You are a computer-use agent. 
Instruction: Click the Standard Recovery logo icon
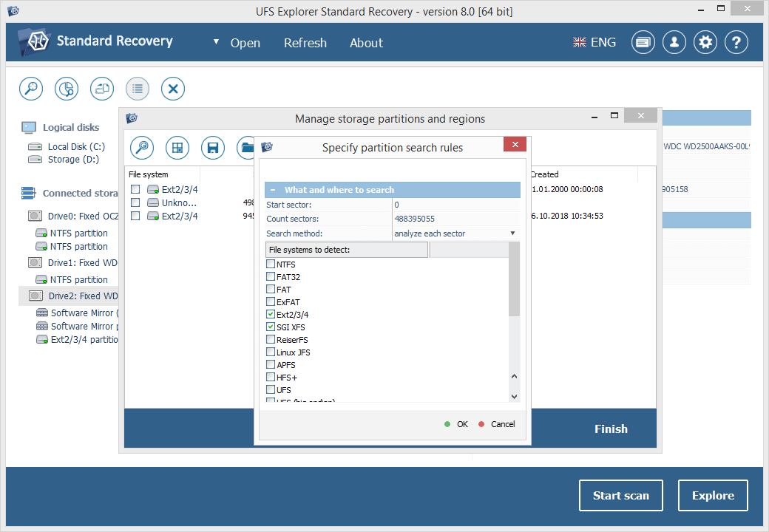(x=34, y=42)
